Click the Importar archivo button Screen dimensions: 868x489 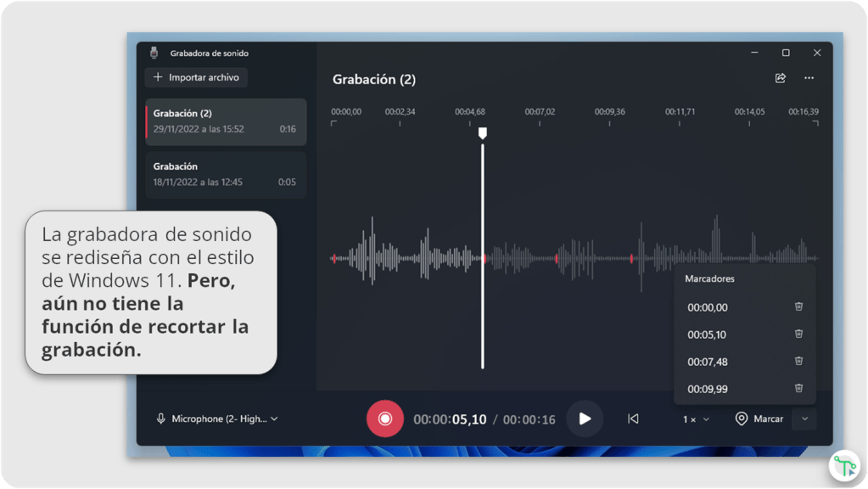[x=196, y=77]
